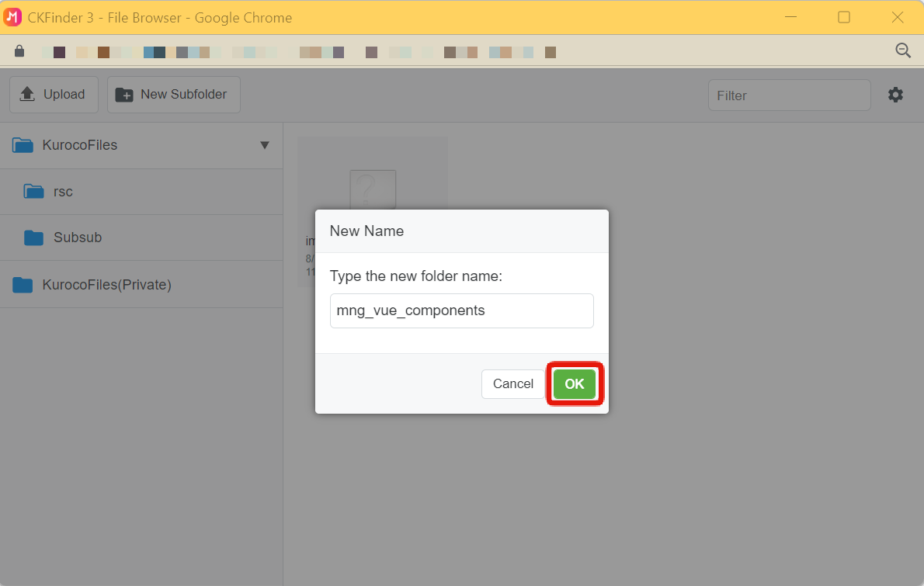Click the KurocoFiles(Private) folder icon
The height and width of the screenshot is (586, 924).
click(22, 284)
